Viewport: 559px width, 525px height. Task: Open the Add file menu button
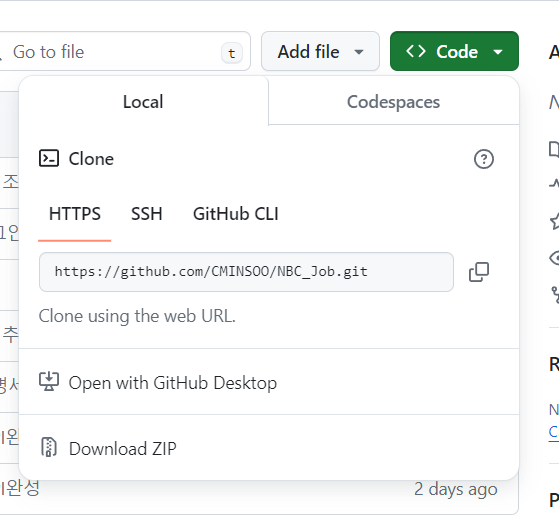pyautogui.click(x=320, y=51)
